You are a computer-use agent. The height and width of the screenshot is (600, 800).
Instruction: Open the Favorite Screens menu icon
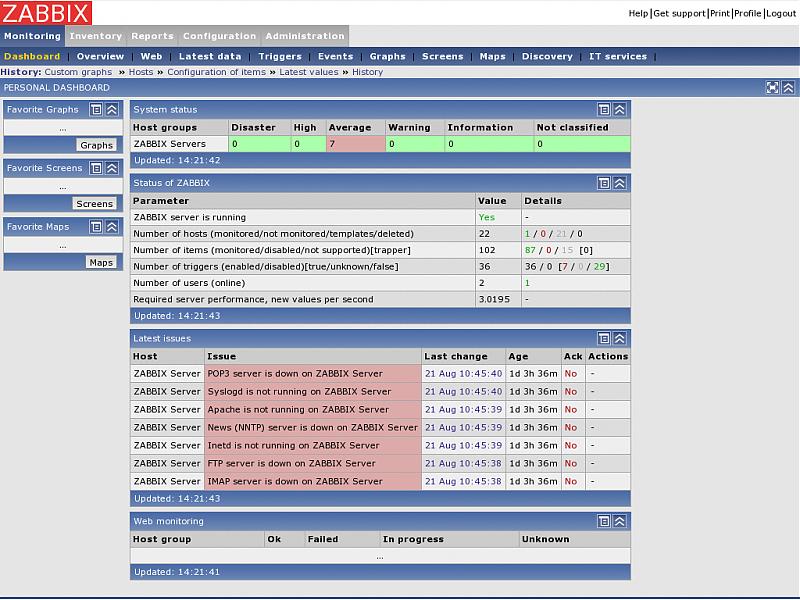tap(96, 168)
